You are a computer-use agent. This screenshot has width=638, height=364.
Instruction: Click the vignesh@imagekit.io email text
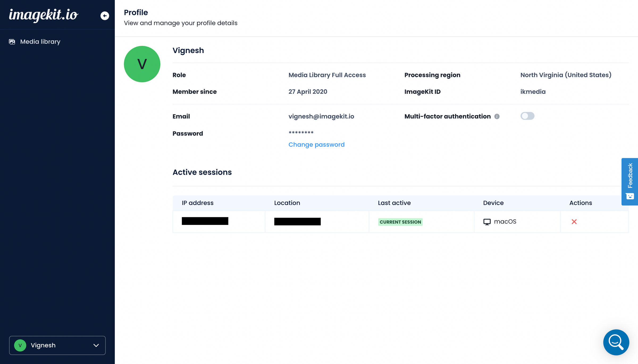click(x=321, y=117)
